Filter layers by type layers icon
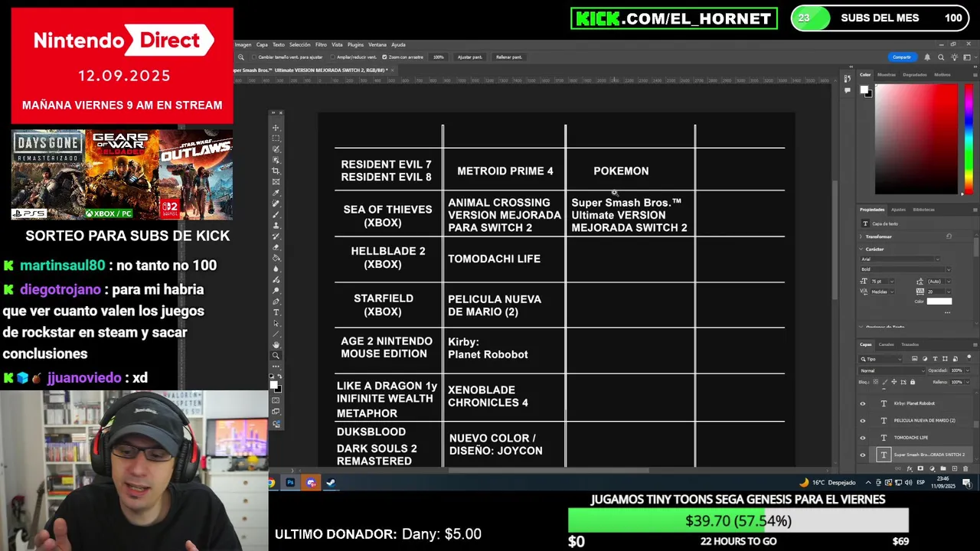980x551 pixels. tap(935, 359)
